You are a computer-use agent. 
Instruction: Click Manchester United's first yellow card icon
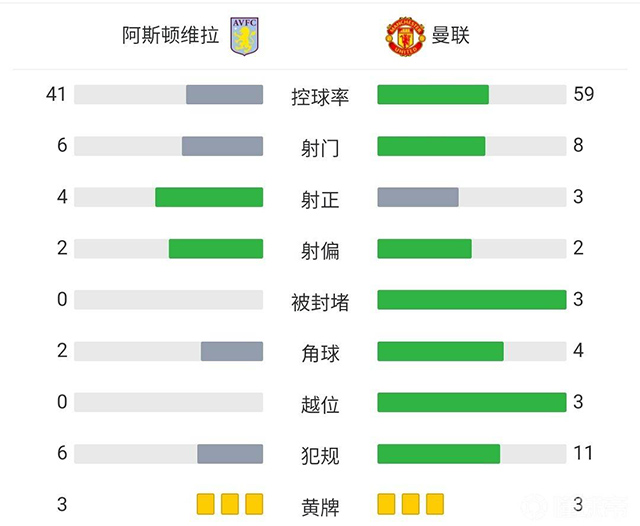(386, 503)
